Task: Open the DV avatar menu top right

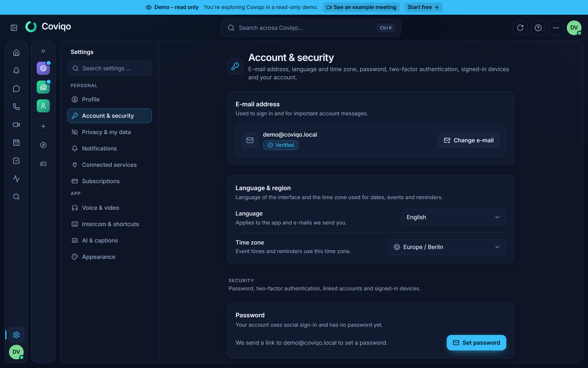Action: tap(574, 28)
